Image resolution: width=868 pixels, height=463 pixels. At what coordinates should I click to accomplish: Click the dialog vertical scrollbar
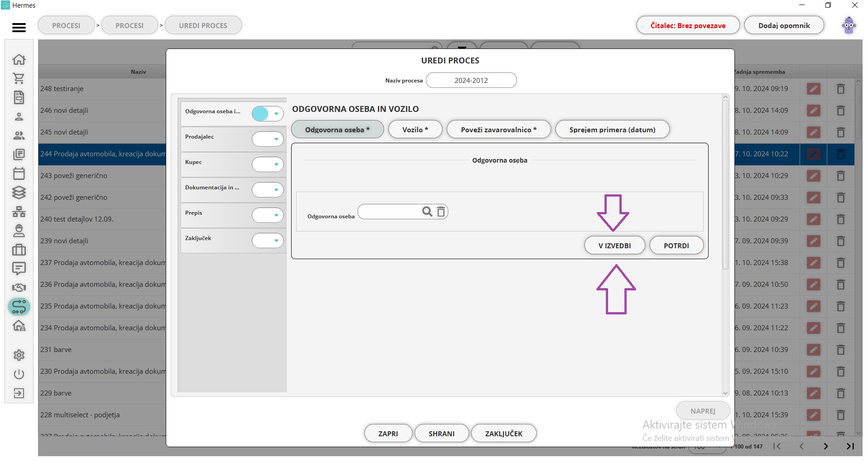(725, 186)
